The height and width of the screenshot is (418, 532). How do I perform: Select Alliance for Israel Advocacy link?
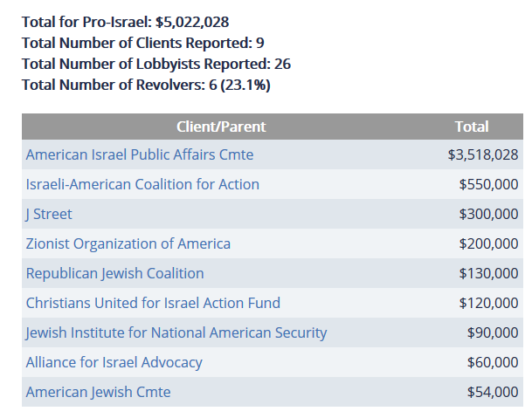click(114, 362)
